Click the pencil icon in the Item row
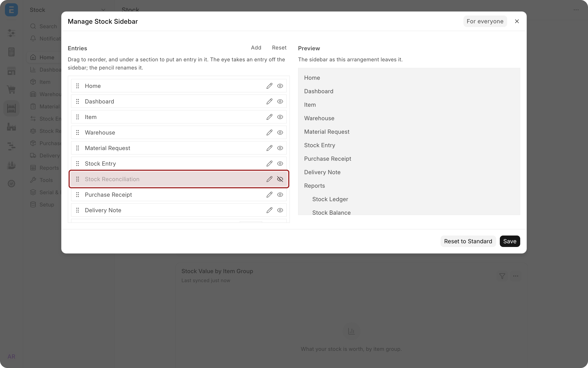 [x=269, y=117]
